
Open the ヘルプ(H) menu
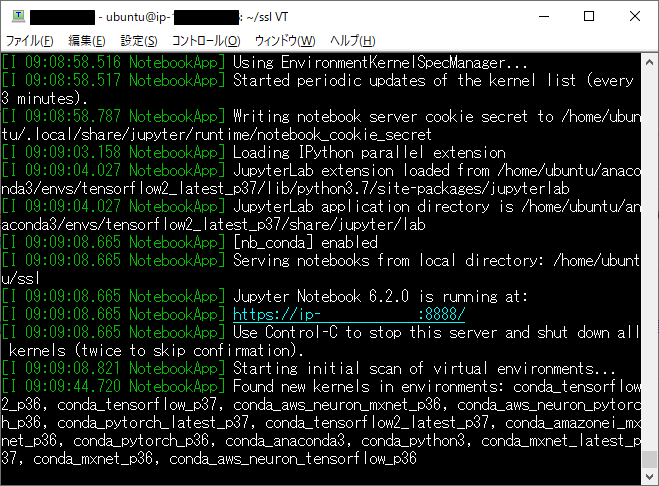point(352,41)
